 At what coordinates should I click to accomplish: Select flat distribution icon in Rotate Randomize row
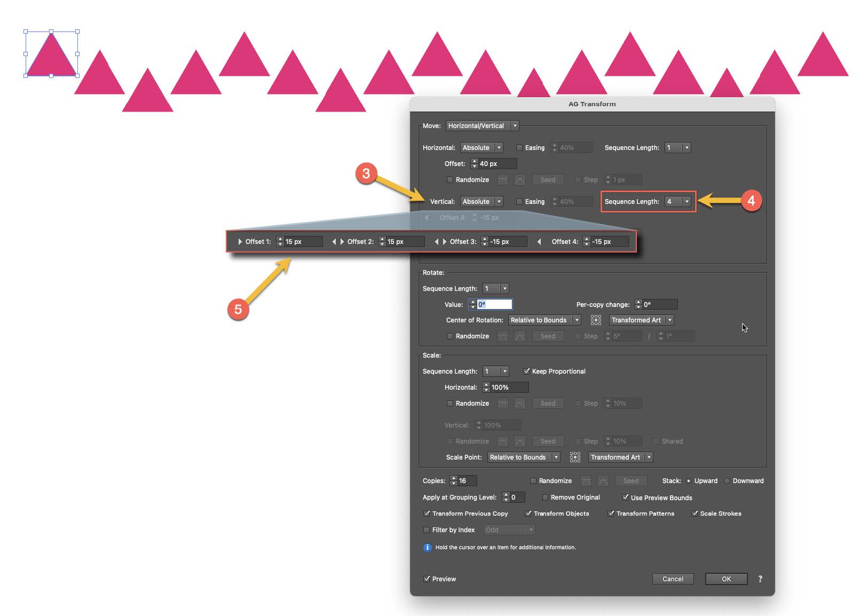(x=503, y=336)
